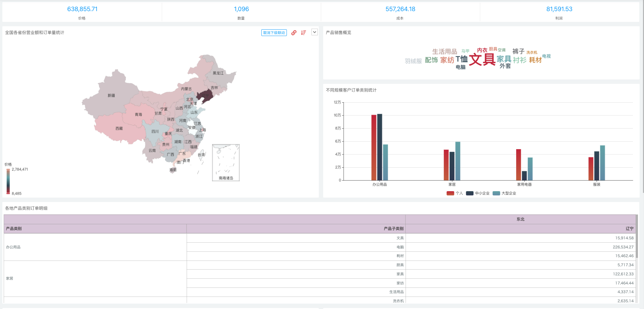Click 衬衫 in the word cloud
644x309 pixels.
[520, 60]
